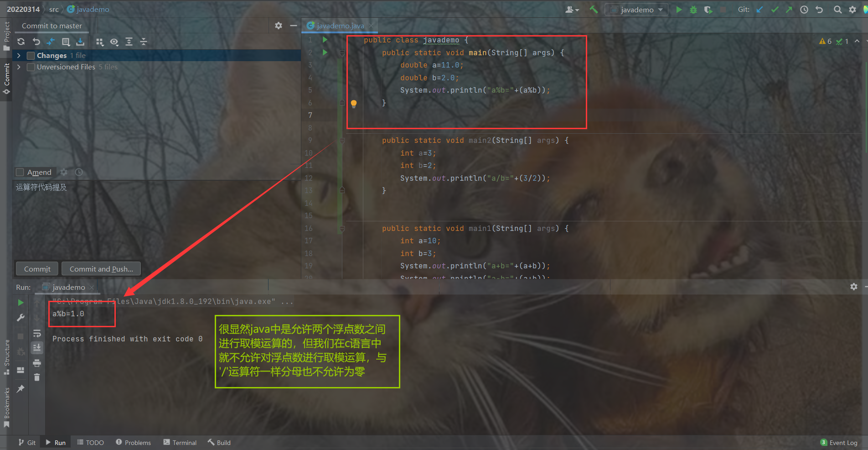
Task: Open the Terminal tool window
Action: click(x=180, y=442)
